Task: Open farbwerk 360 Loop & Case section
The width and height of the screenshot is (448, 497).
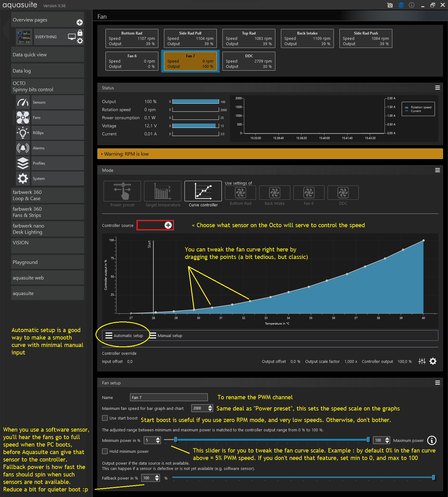Action: pos(48,195)
